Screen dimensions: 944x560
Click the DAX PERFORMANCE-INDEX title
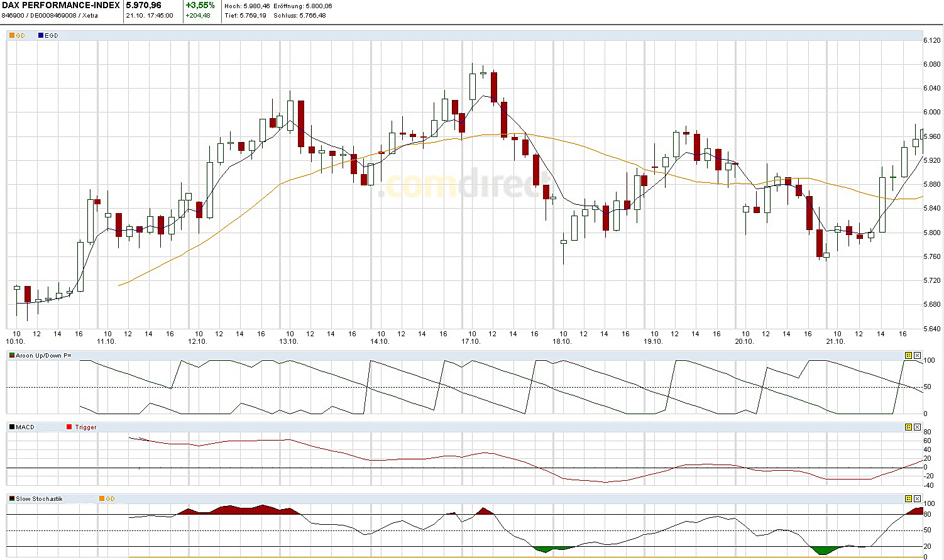tap(61, 6)
